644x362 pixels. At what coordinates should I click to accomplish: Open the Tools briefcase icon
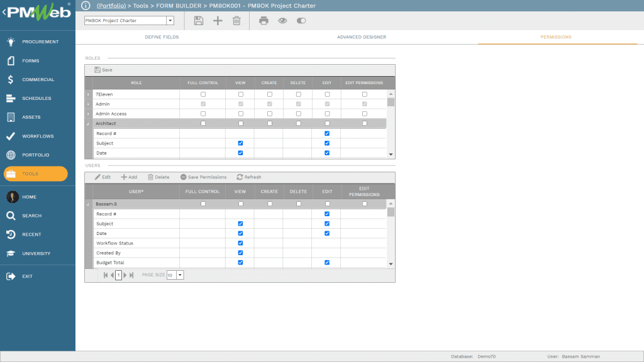click(11, 174)
